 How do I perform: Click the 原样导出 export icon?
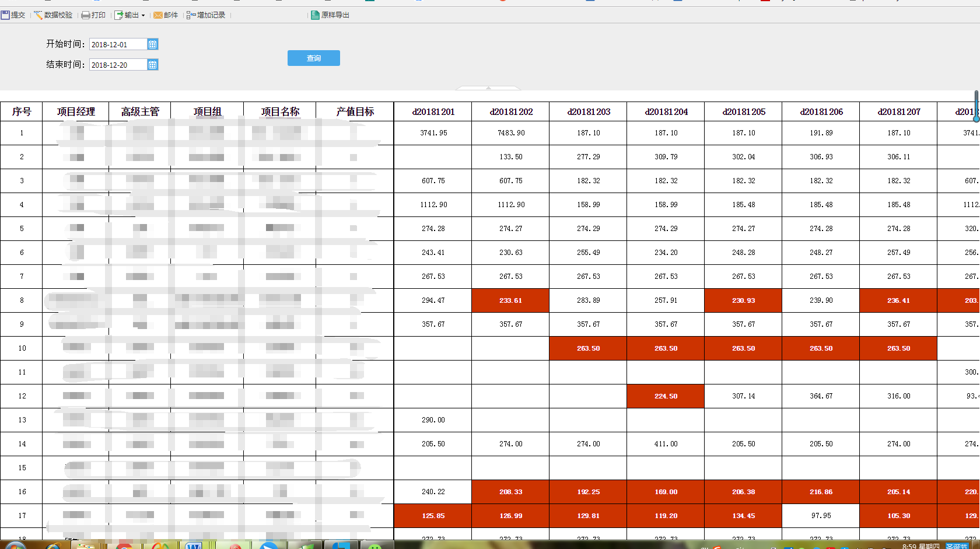pos(315,15)
